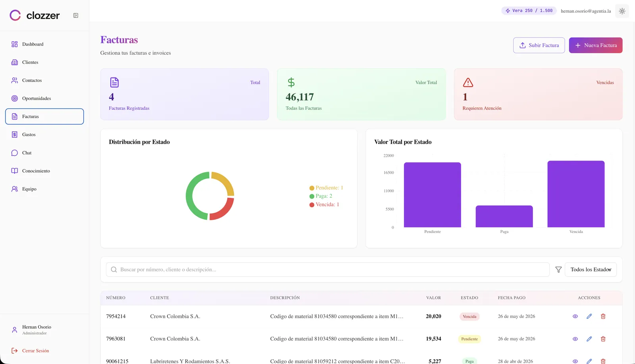Click the search magnifier icon
The height and width of the screenshot is (364, 635).
(114, 270)
